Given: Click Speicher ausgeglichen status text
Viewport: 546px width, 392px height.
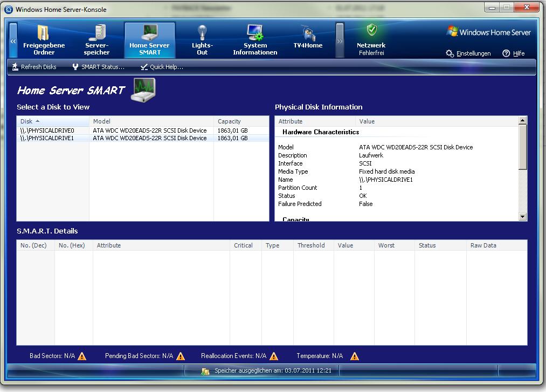Looking at the screenshot, I should 273,370.
